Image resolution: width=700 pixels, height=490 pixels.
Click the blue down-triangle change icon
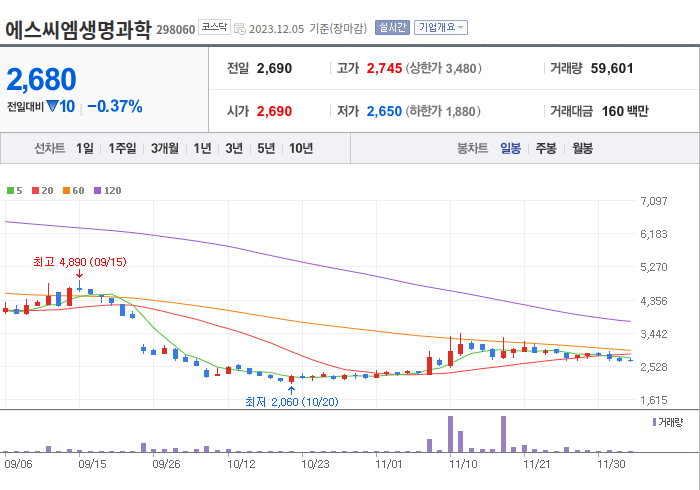52,106
